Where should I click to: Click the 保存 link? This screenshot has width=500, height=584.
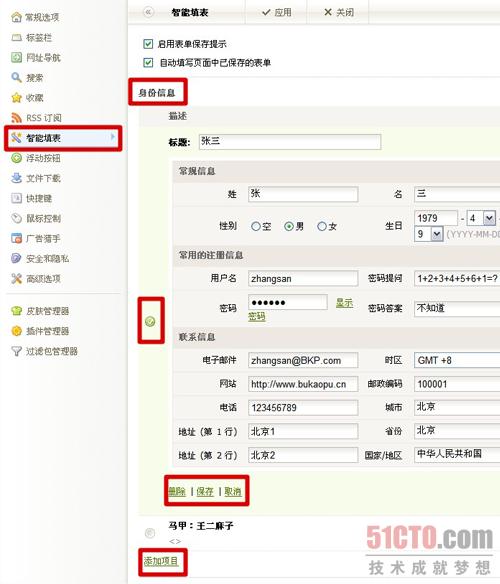point(205,492)
